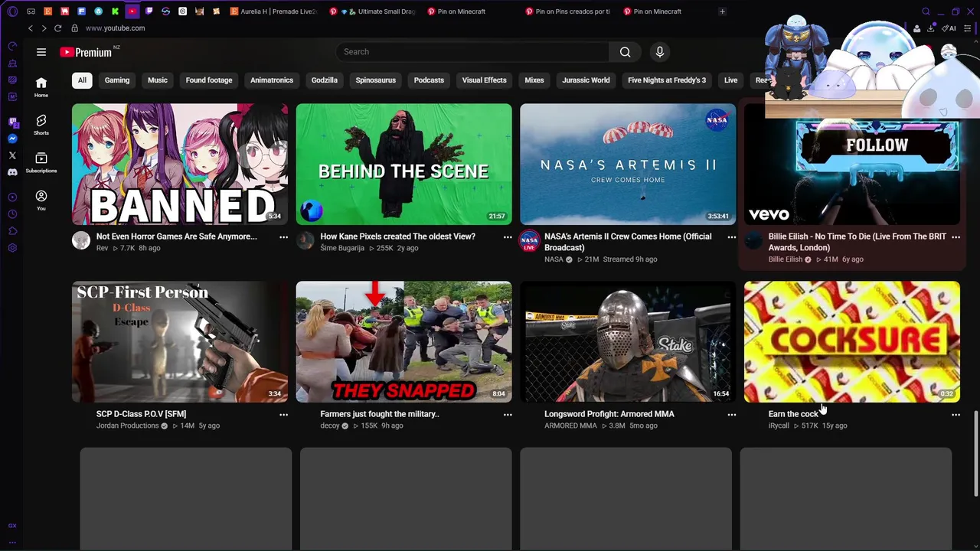The width and height of the screenshot is (980, 551).
Task: Select the Found footage chip
Action: coord(209,80)
